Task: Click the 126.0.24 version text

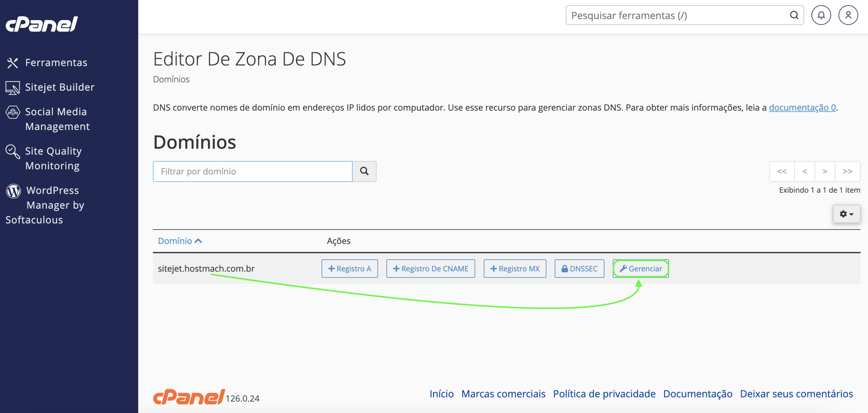Action: click(242, 398)
